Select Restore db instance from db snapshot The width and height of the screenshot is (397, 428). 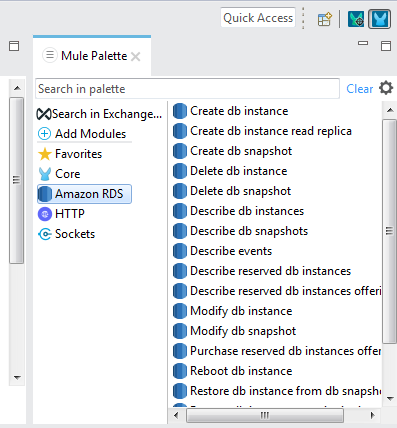coord(277,391)
